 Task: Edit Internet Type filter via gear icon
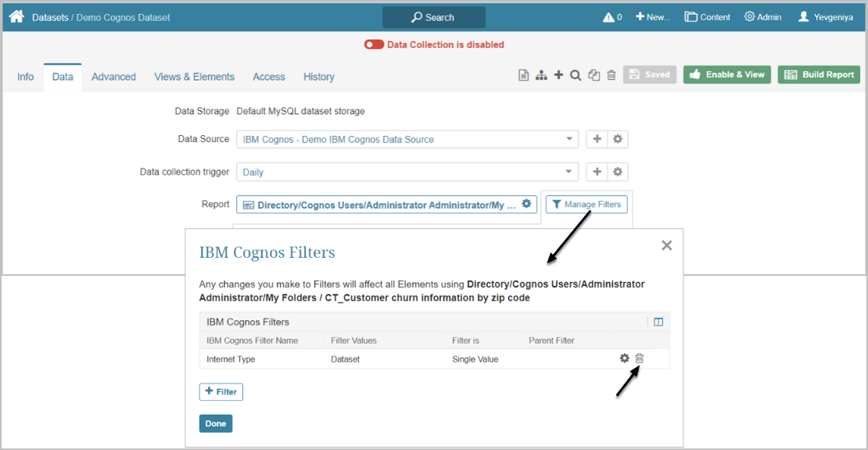[625, 359]
